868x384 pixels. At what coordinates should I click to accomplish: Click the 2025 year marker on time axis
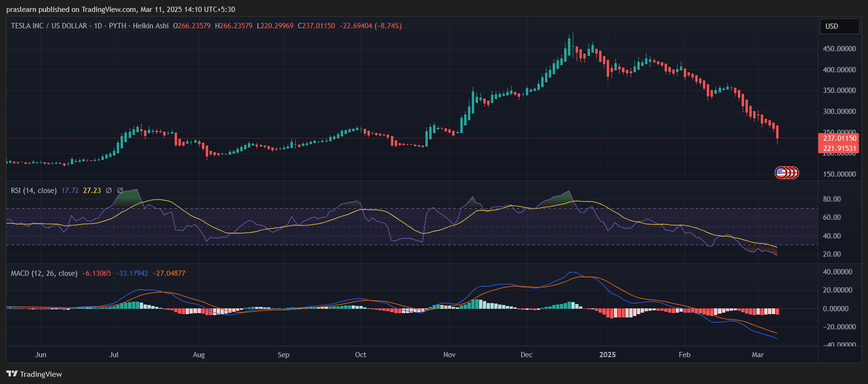pos(607,355)
